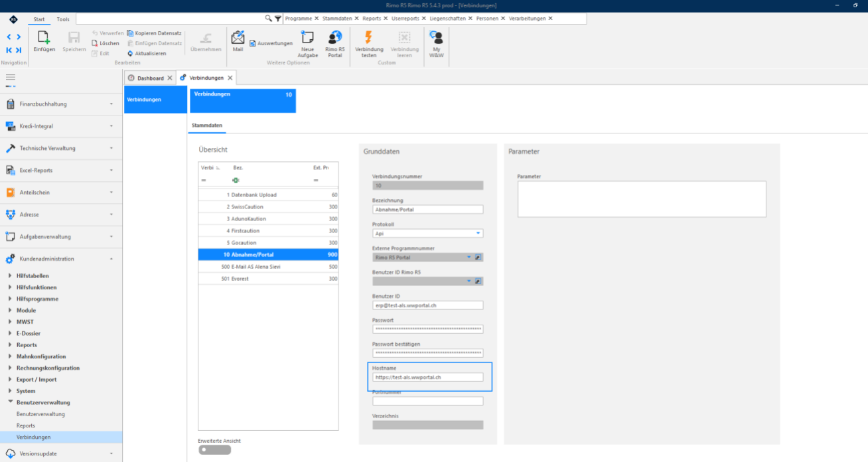Open the Protokoll dropdown
Viewport: 868px width, 462px height.
click(478, 234)
